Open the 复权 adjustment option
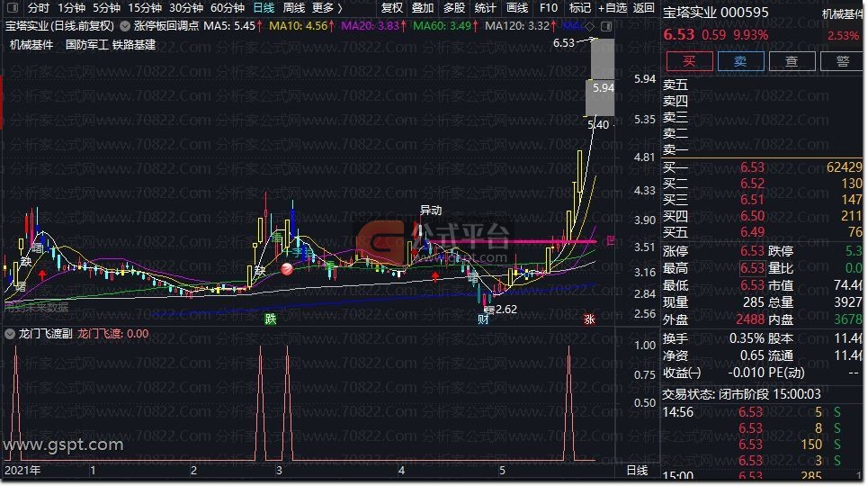 [x=392, y=8]
